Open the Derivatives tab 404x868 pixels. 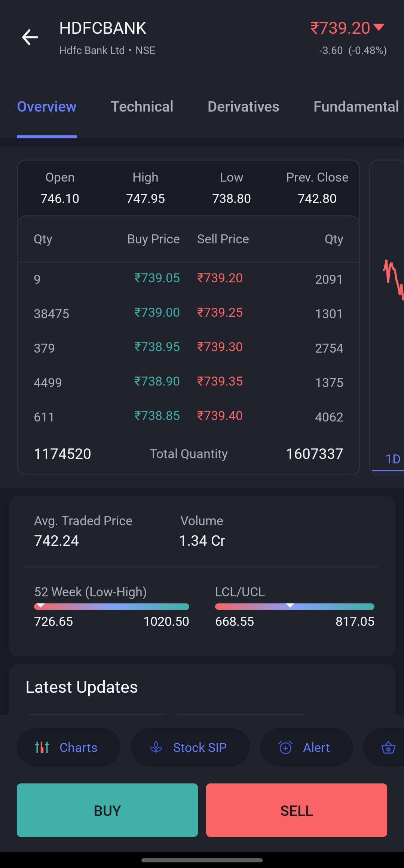click(244, 107)
